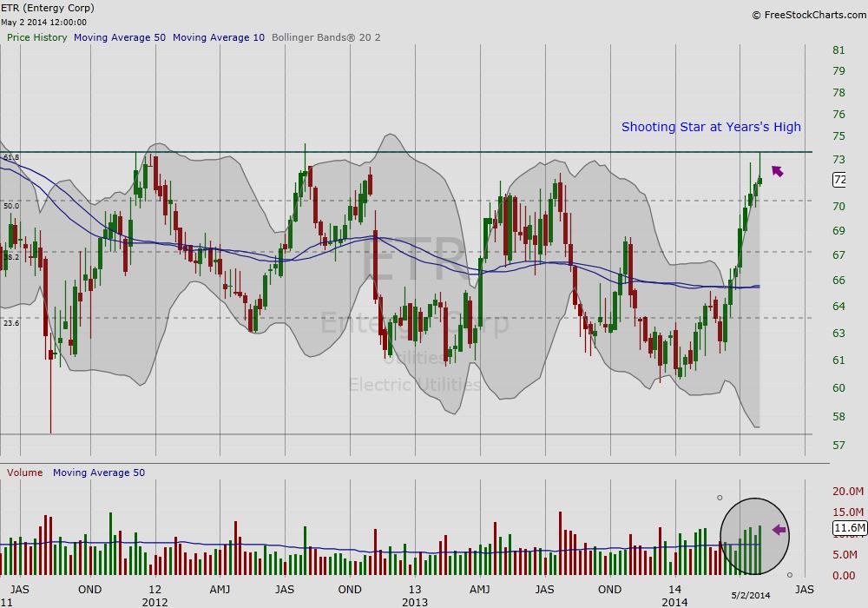Click the 11.6M volume value tag

pos(848,528)
